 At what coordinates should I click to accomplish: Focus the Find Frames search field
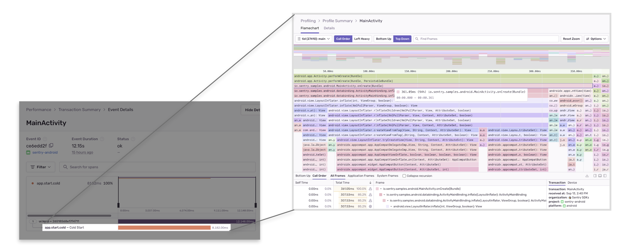(486, 39)
